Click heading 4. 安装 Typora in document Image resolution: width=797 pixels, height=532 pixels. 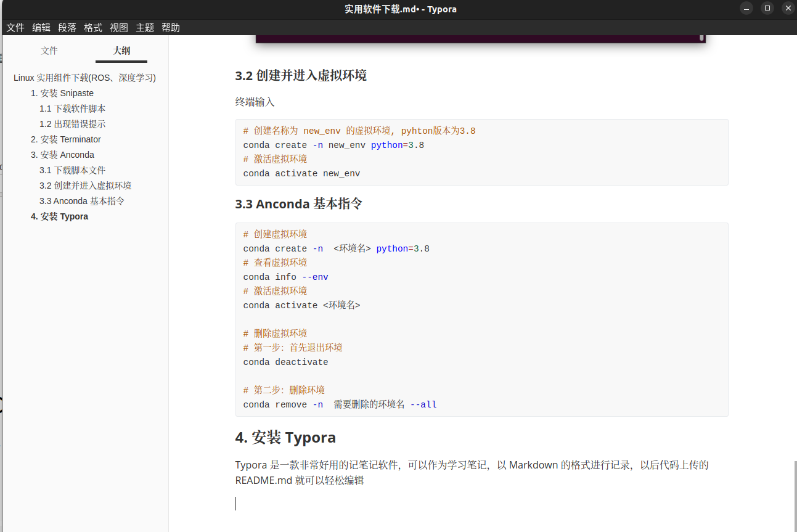(285, 438)
